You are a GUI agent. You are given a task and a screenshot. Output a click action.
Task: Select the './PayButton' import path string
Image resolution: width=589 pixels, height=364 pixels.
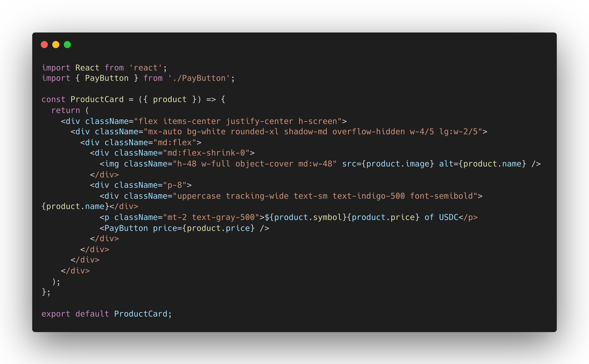tap(199, 78)
